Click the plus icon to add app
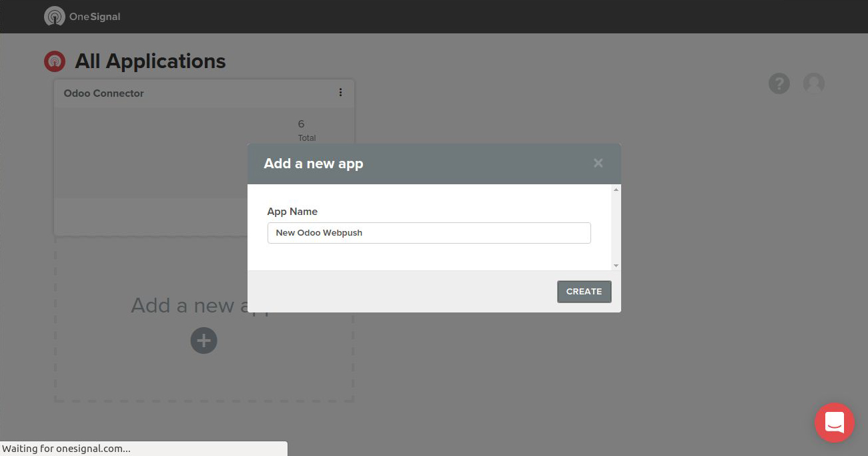The width and height of the screenshot is (868, 456). point(204,340)
